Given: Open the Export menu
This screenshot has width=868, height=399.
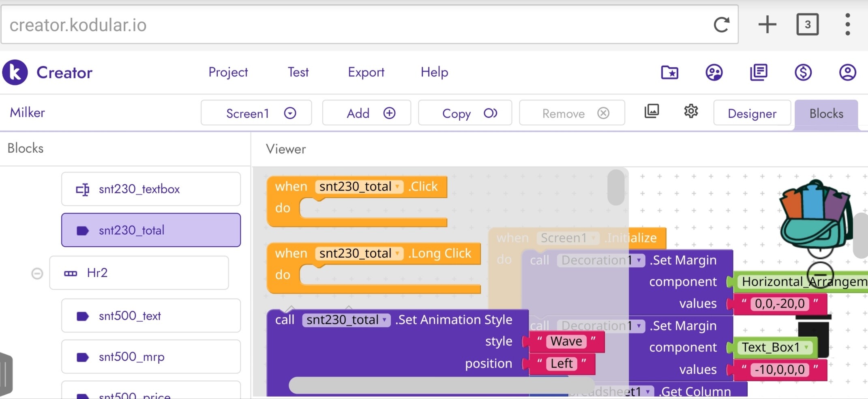Looking at the screenshot, I should click(366, 72).
